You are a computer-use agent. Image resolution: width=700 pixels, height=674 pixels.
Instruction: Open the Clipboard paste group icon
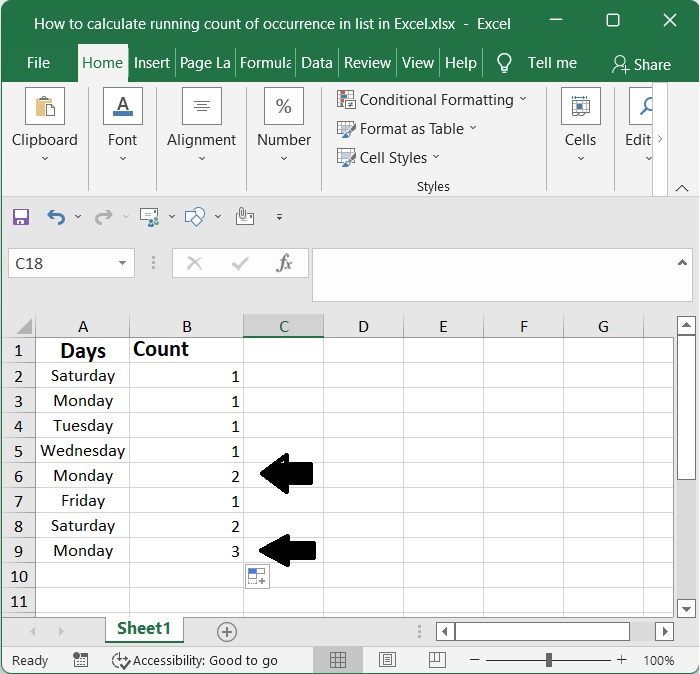point(44,106)
